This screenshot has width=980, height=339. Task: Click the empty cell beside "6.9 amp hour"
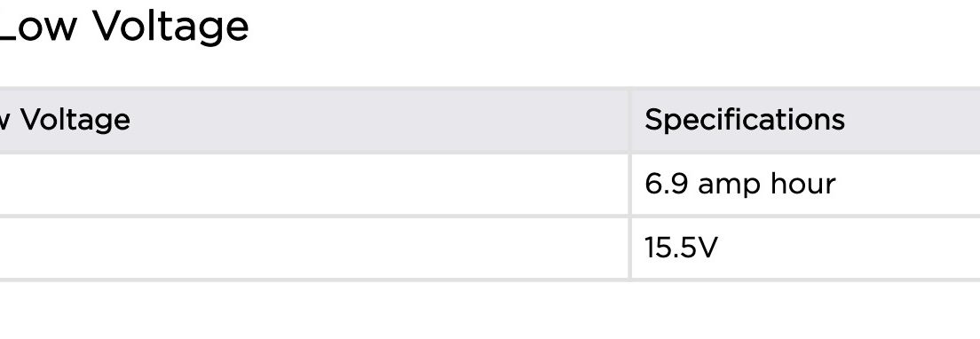pyautogui.click(x=313, y=185)
